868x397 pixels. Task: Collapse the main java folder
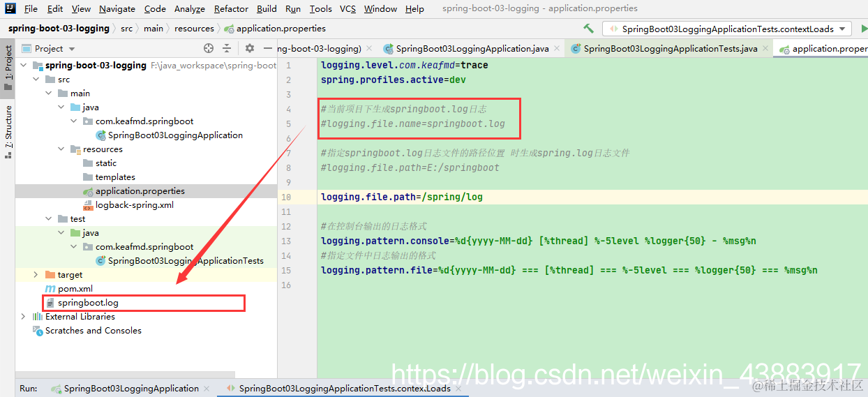pos(61,107)
